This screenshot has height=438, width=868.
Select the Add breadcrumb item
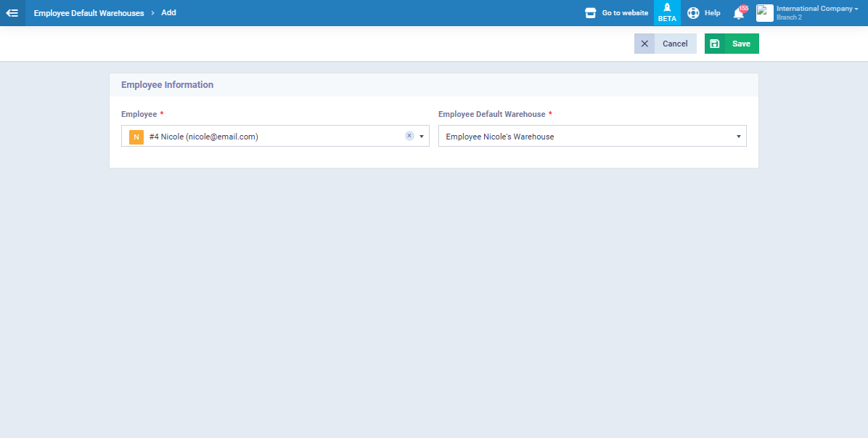(168, 13)
